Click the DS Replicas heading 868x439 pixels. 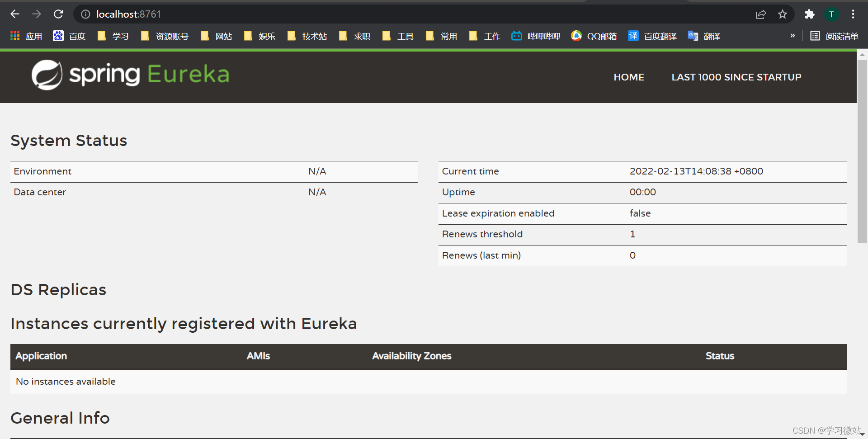[58, 290]
